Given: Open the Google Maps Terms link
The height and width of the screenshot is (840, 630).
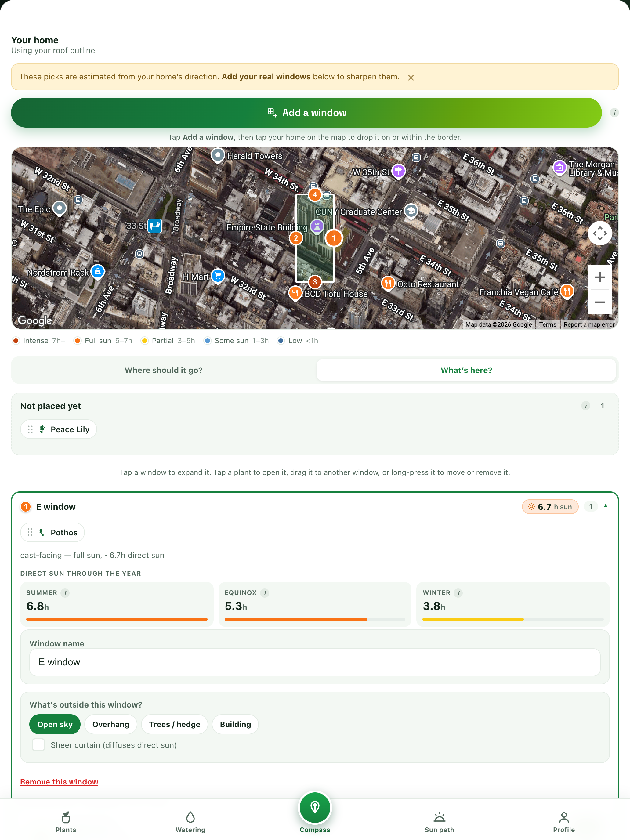Looking at the screenshot, I should click(548, 325).
